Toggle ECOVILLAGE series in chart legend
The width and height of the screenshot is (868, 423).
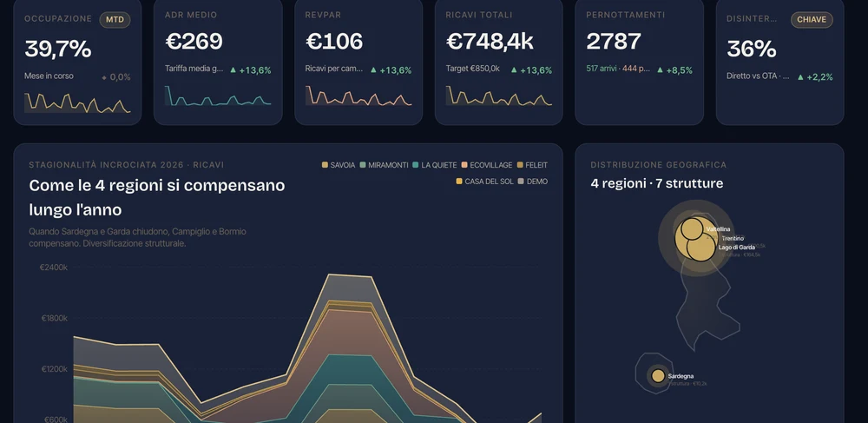tap(487, 165)
